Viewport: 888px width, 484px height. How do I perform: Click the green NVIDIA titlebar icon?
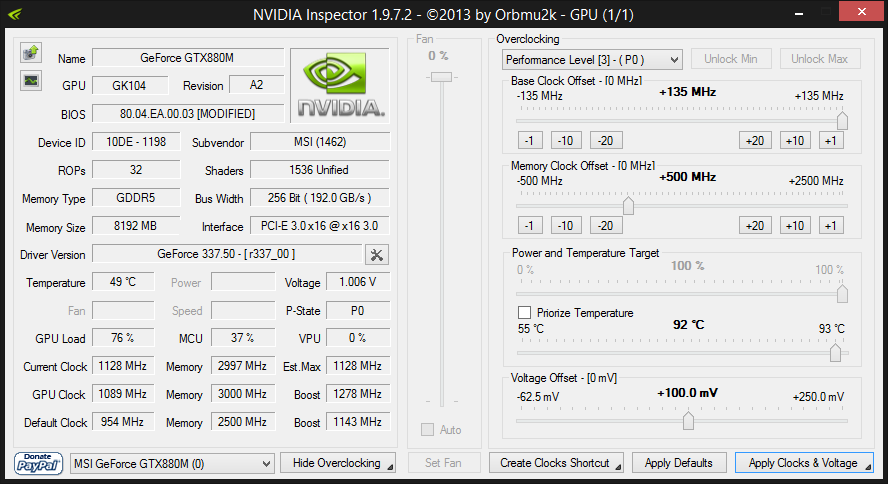pos(15,14)
